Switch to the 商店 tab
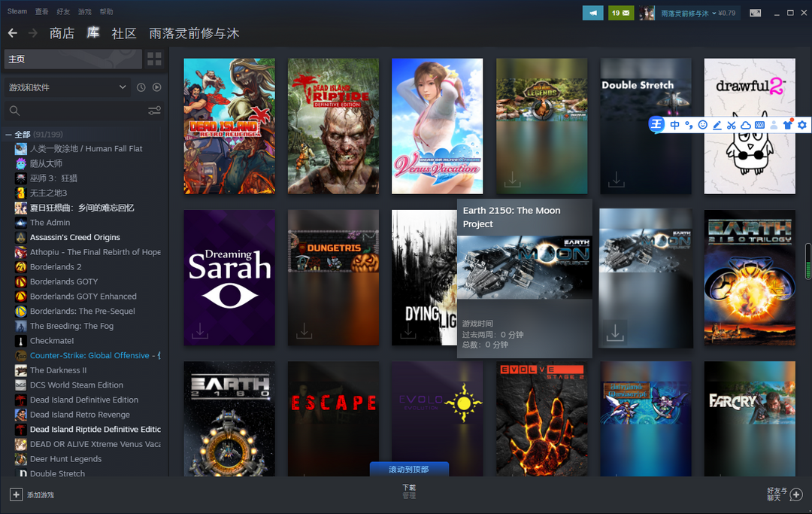Image resolution: width=812 pixels, height=514 pixels. click(62, 33)
